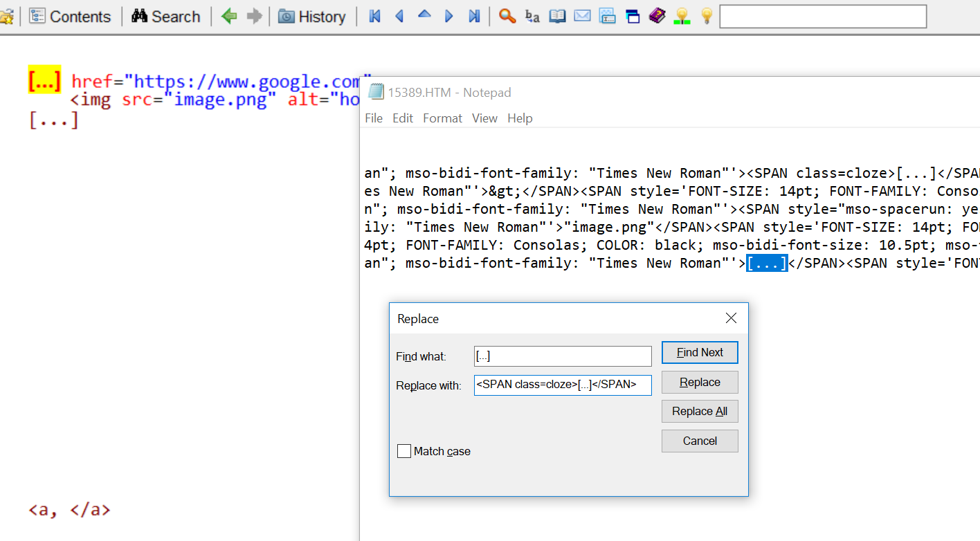Jump to the last element
Image resolution: width=980 pixels, height=541 pixels.
coord(474,17)
